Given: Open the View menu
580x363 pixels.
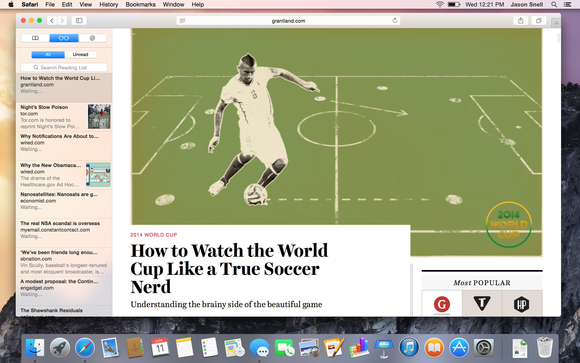Looking at the screenshot, I should tap(85, 4).
